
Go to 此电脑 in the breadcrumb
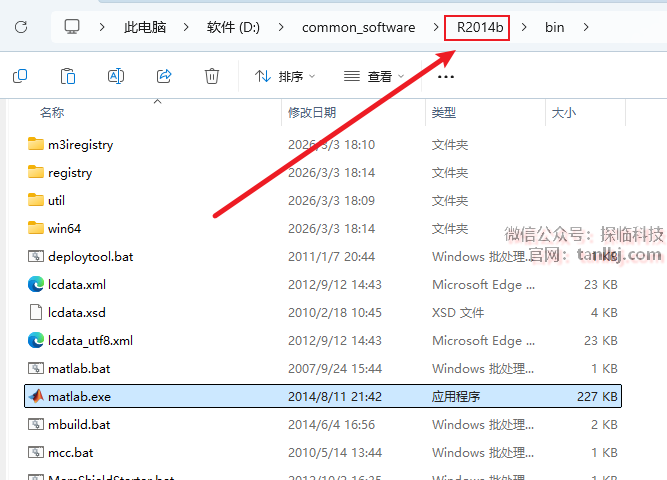(145, 27)
